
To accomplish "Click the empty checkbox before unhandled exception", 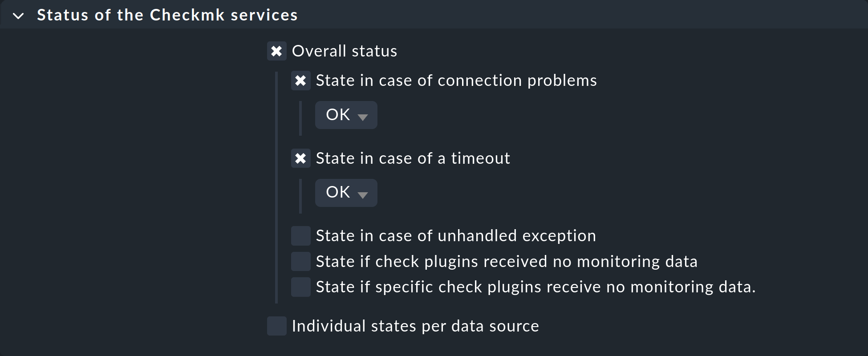I will [x=300, y=236].
